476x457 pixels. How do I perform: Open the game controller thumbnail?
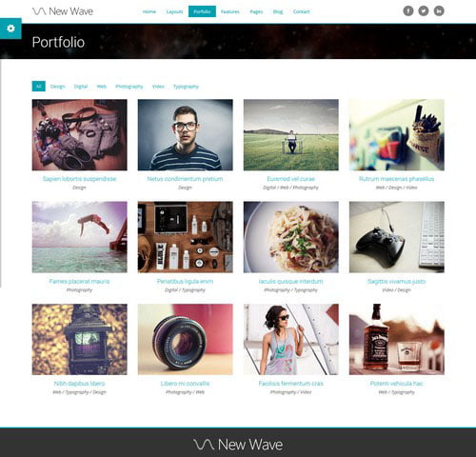397,237
